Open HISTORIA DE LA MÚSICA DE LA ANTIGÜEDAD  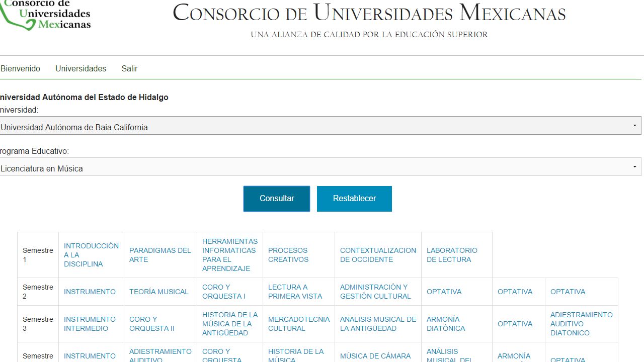click(230, 324)
